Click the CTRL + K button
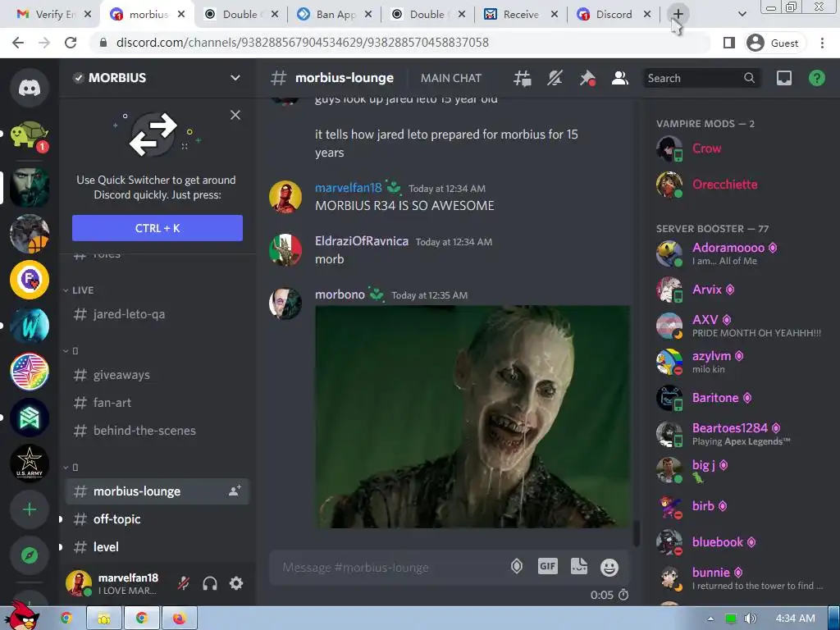This screenshot has height=630, width=840. pos(157,228)
